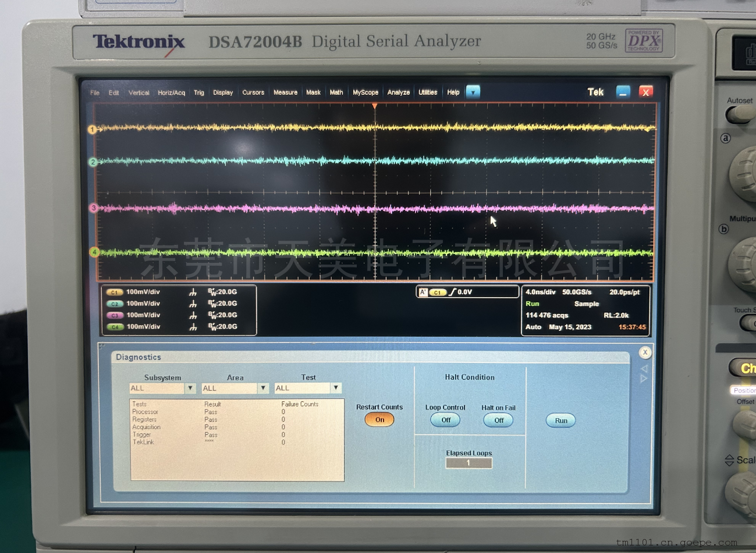The height and width of the screenshot is (553, 756).
Task: Select the channel 3 waveform handle
Action: pyautogui.click(x=93, y=208)
